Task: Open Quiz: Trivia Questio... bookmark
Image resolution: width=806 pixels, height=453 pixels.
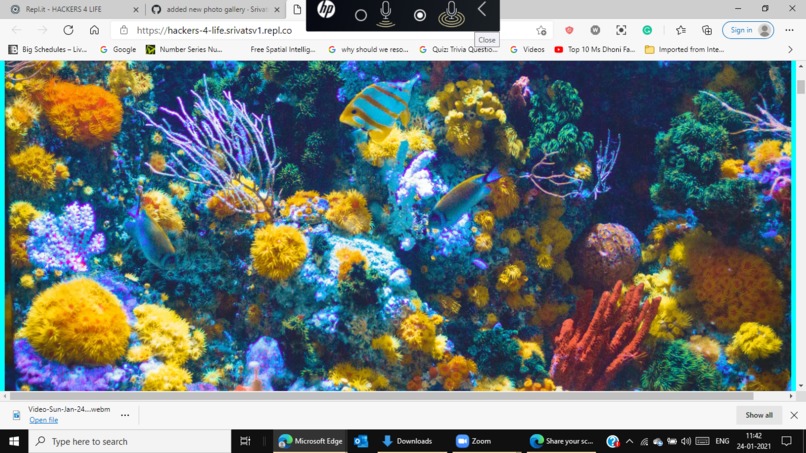Action: point(459,49)
